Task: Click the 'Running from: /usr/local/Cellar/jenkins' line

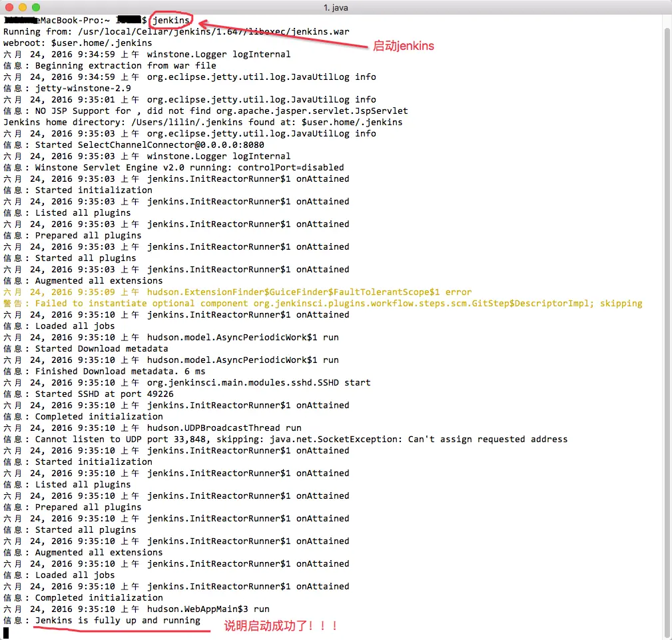Action: pyautogui.click(x=176, y=32)
